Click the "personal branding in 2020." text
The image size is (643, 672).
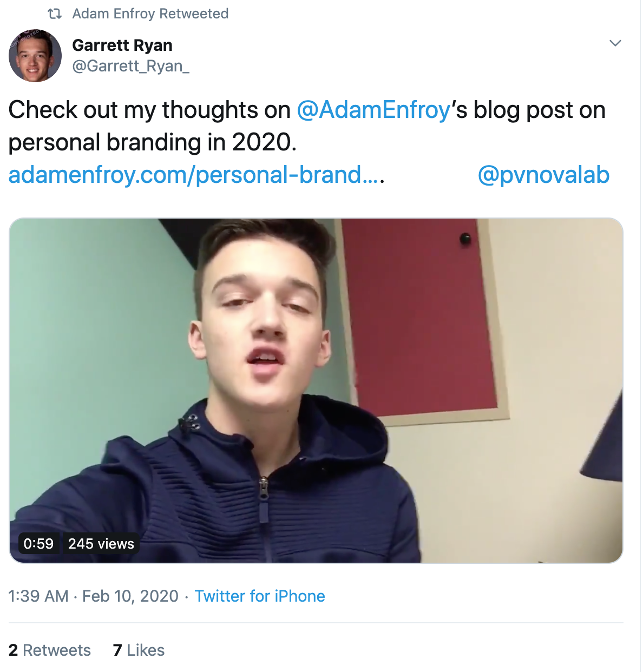pyautogui.click(x=152, y=142)
